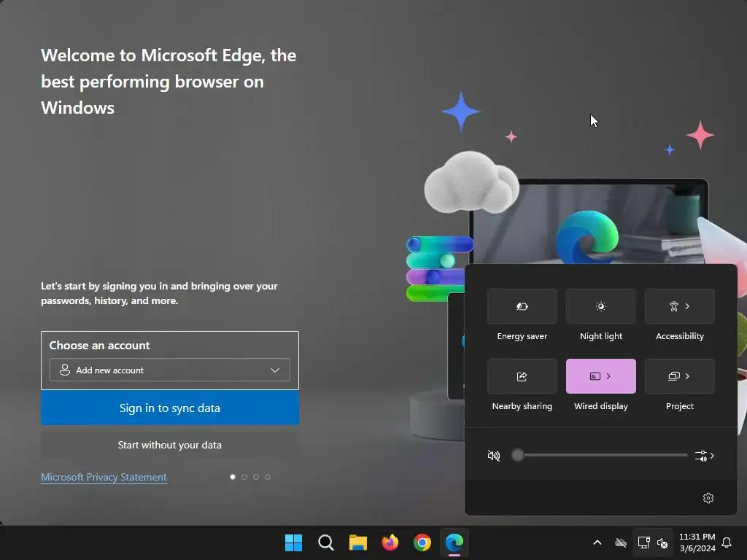
Task: Open Microsoft Privacy Statement link
Action: (104, 477)
